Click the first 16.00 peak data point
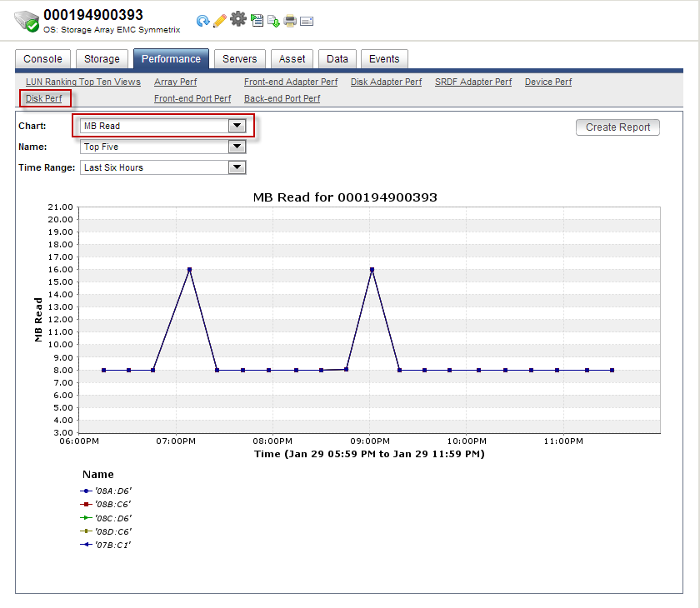 (x=190, y=269)
